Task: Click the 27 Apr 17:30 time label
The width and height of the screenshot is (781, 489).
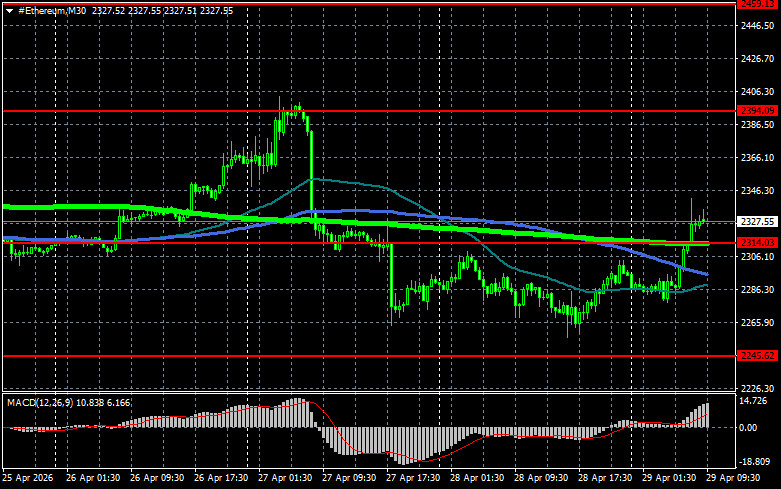Action: tap(413, 478)
